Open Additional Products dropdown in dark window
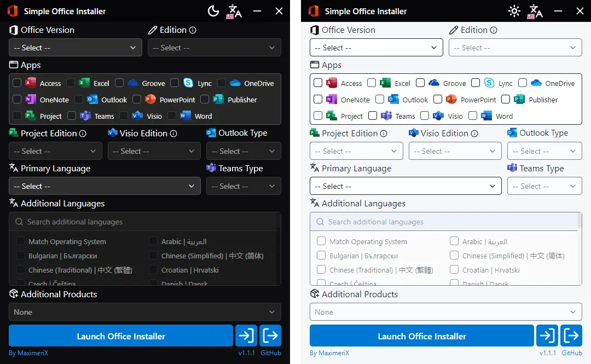This screenshot has width=591, height=364. click(x=145, y=312)
